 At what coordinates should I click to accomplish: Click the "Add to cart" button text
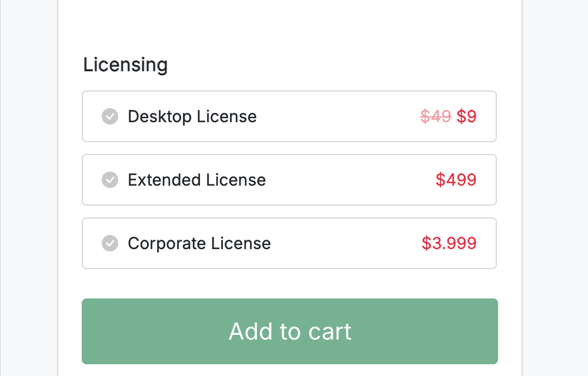coord(290,331)
